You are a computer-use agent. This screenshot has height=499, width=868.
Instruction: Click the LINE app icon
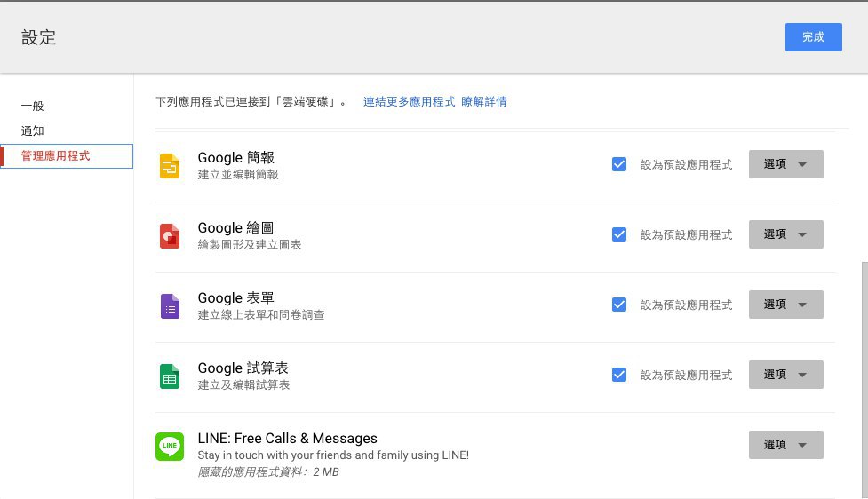[x=170, y=447]
